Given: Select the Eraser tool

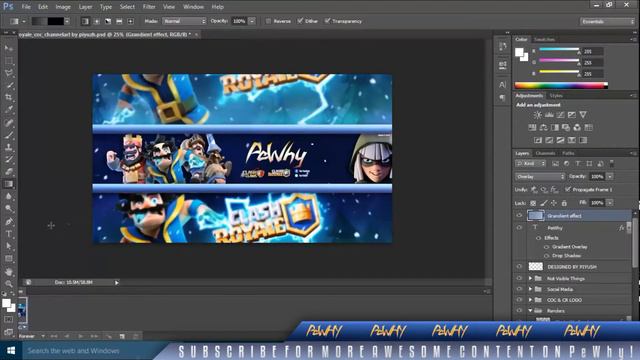Looking at the screenshot, I should tap(9, 172).
